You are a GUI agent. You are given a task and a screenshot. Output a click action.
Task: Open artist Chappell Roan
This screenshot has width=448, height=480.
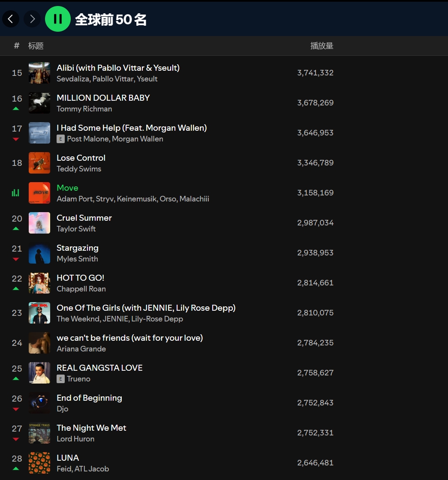click(81, 289)
